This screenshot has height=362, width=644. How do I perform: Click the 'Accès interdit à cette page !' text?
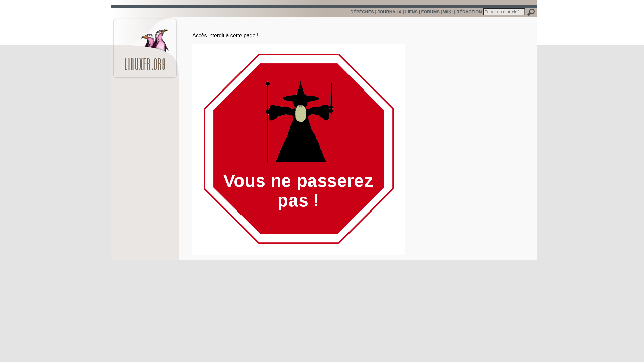225,36
